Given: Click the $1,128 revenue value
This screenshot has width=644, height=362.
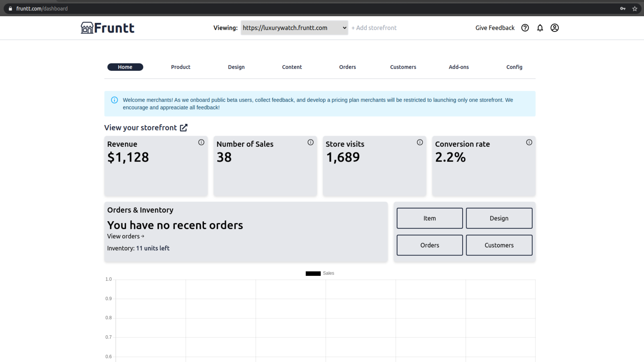Looking at the screenshot, I should pos(128,157).
